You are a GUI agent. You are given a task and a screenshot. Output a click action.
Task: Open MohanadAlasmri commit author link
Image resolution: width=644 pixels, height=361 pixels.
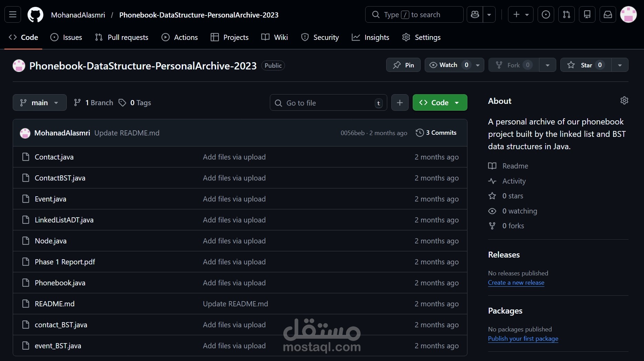(x=62, y=133)
